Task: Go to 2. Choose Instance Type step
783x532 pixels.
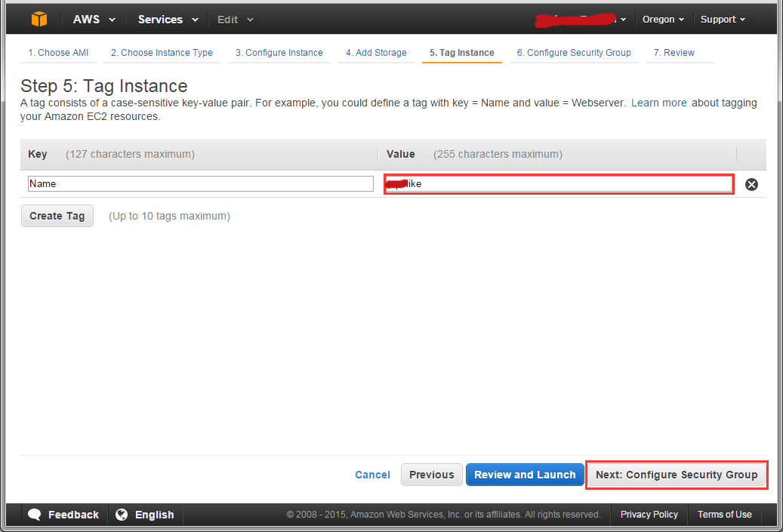Action: [162, 52]
